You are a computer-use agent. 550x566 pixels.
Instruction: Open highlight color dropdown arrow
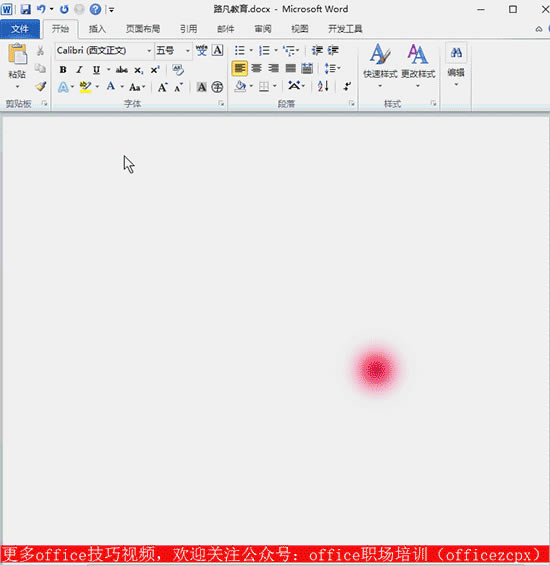pyautogui.click(x=97, y=87)
